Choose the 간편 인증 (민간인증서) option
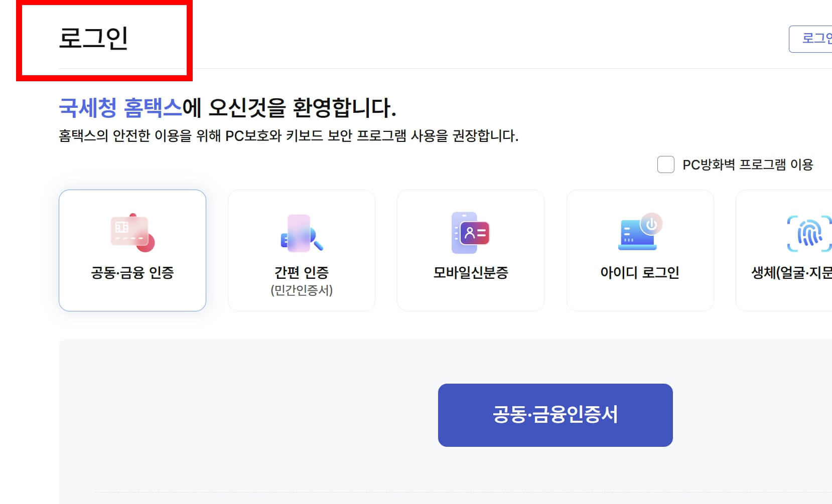 coord(302,249)
